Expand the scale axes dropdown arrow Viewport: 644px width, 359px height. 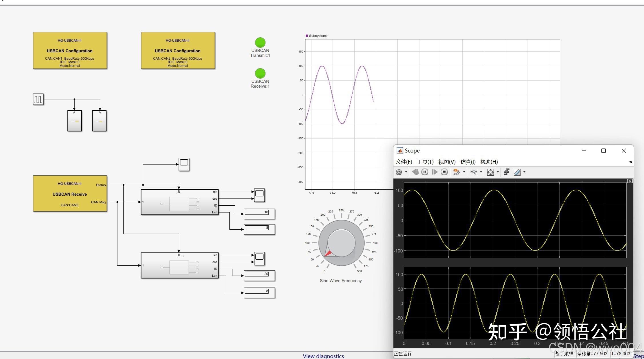(x=498, y=172)
